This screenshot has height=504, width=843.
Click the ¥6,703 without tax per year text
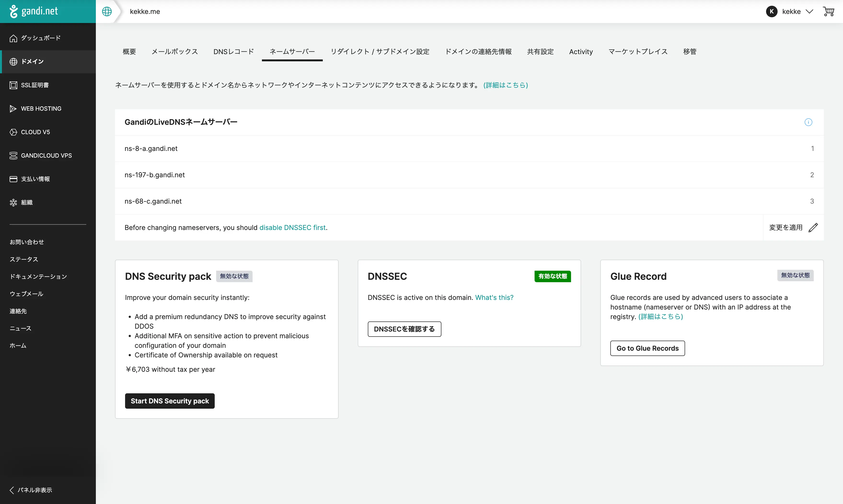(170, 369)
